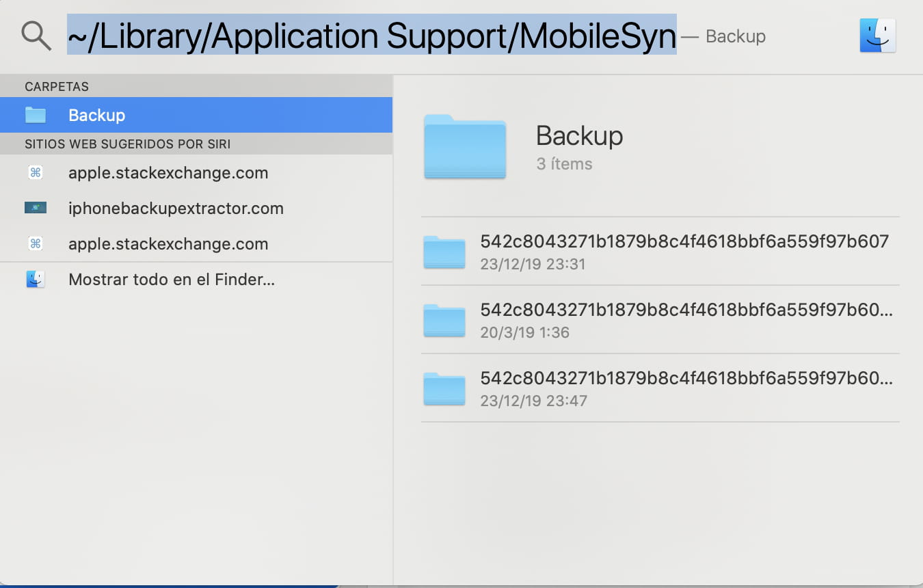Viewport: 923px width, 588px height.
Task: Open the last apple.stackexchange.com suggestion
Action: pos(168,244)
